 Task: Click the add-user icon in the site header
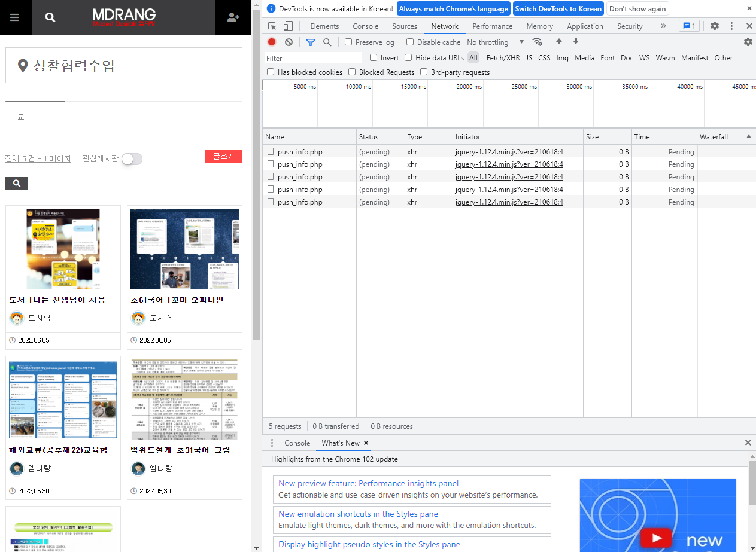coord(233,17)
